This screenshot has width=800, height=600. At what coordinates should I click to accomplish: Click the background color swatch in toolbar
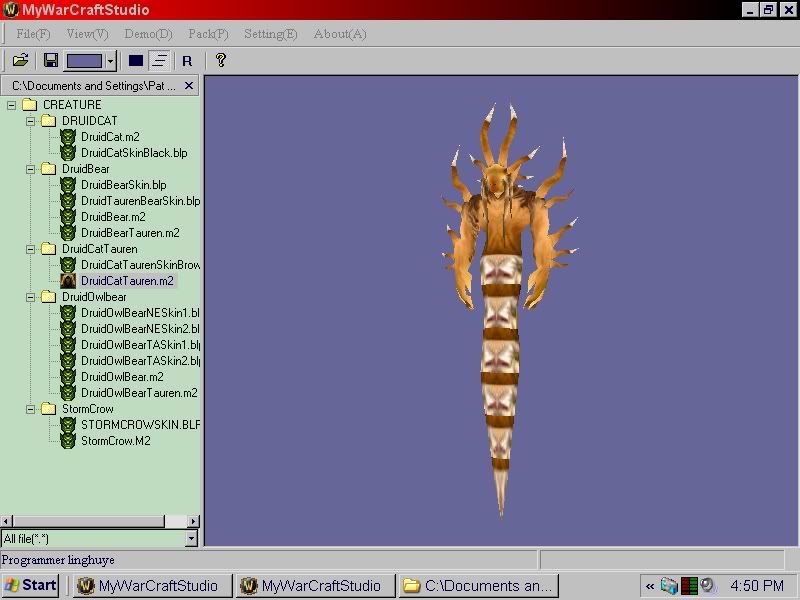(x=85, y=61)
